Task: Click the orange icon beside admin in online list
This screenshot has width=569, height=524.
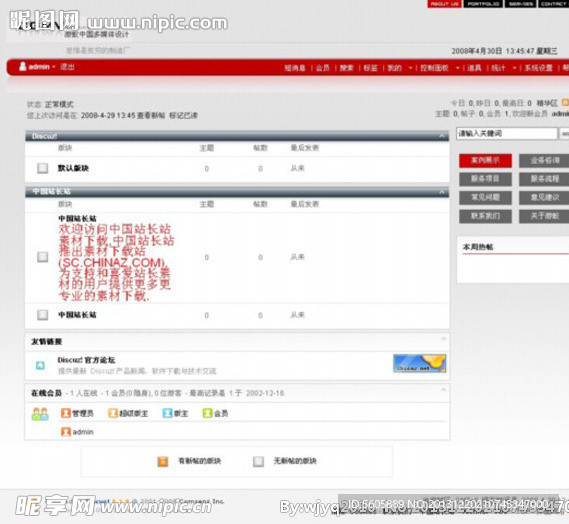Action: tap(66, 432)
